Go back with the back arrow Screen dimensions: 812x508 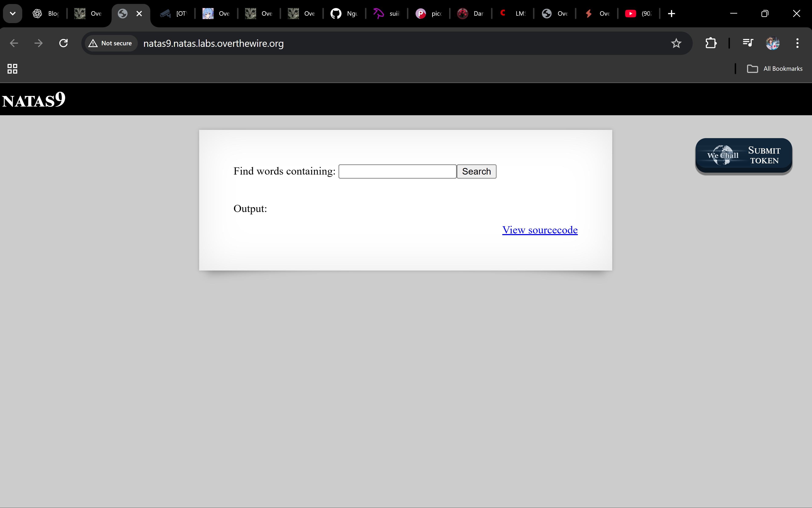click(14, 43)
